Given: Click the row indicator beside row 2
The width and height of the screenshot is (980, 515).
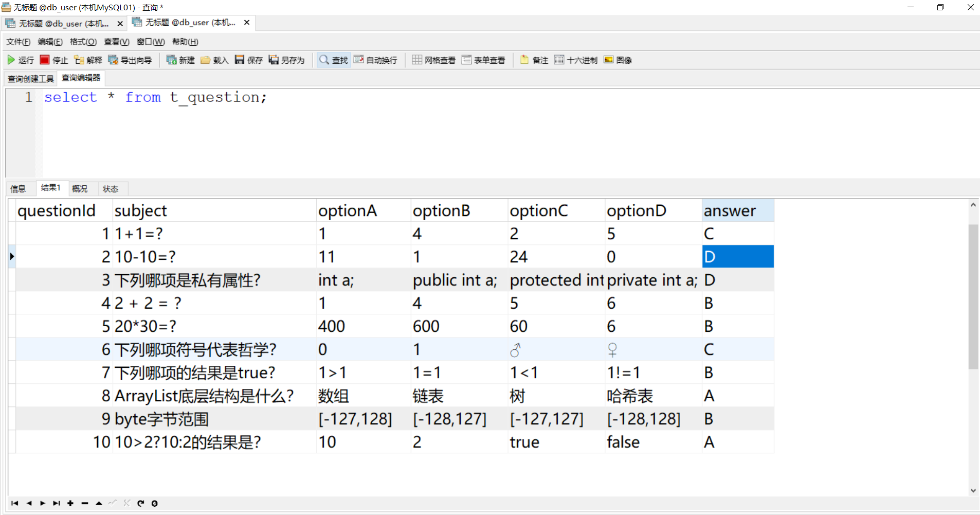Looking at the screenshot, I should (12, 257).
